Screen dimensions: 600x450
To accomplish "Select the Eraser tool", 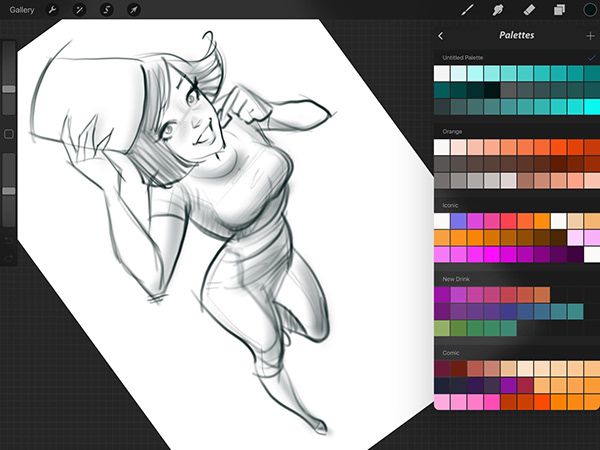I will [529, 10].
